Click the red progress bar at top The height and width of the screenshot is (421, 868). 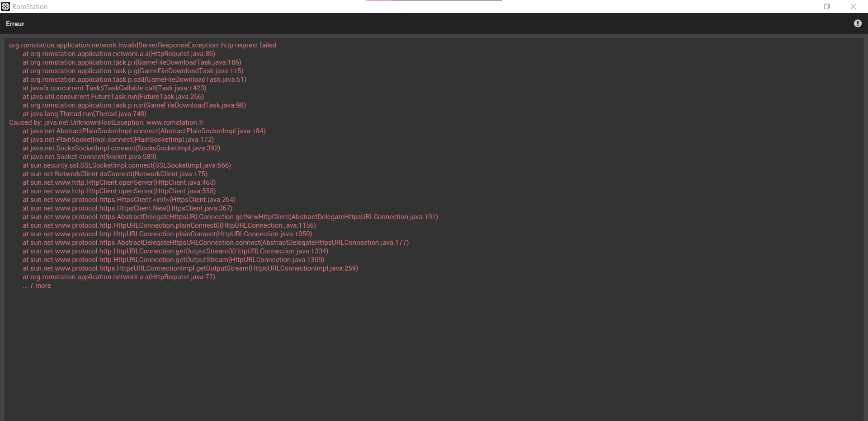(379, 0)
